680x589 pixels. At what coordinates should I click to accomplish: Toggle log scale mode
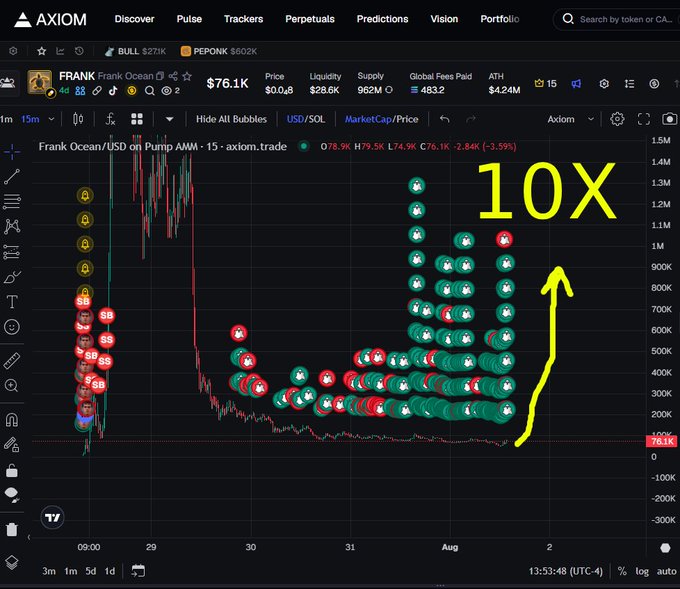[642, 571]
